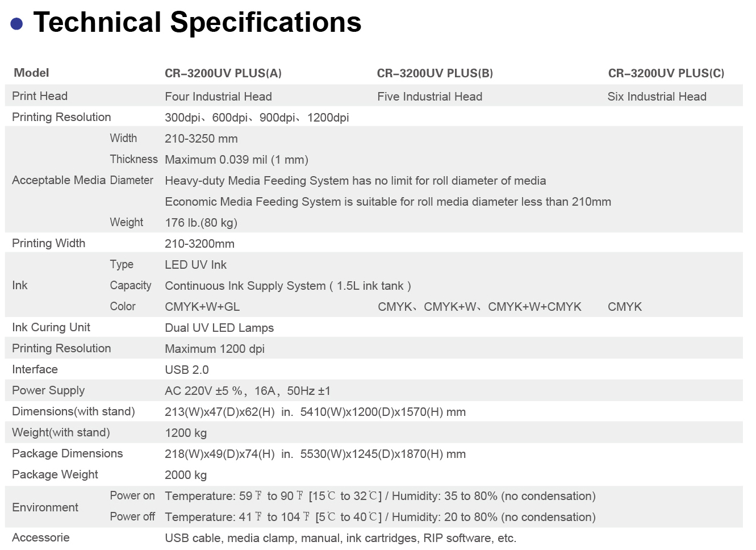Screen dimensions: 756x550
Task: Select the CR-3200UV PLUS(A) column header
Action: (223, 73)
